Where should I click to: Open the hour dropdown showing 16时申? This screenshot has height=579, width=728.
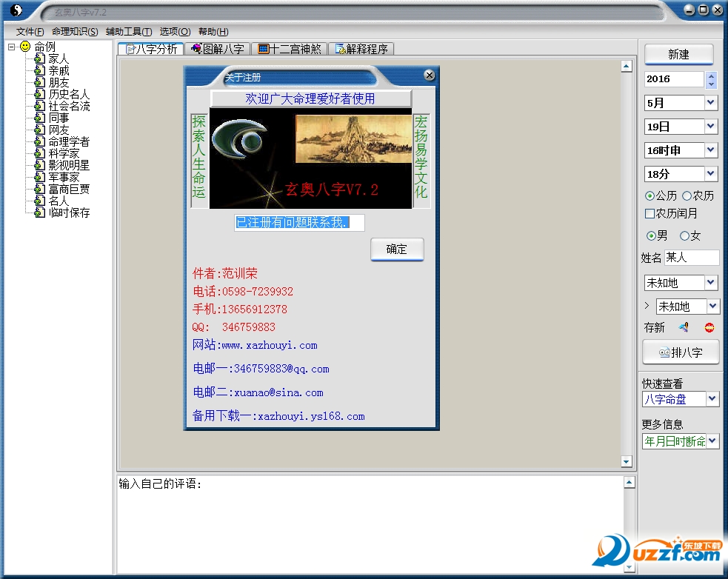(x=711, y=150)
